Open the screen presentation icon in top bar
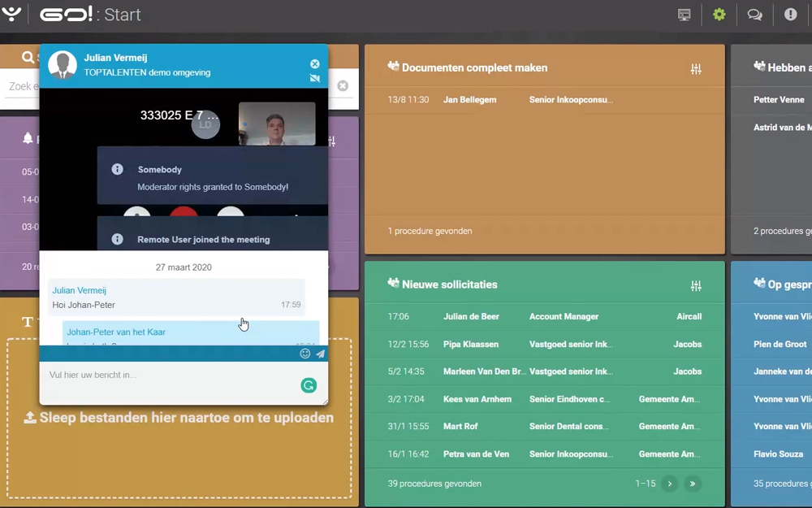 [x=684, y=15]
